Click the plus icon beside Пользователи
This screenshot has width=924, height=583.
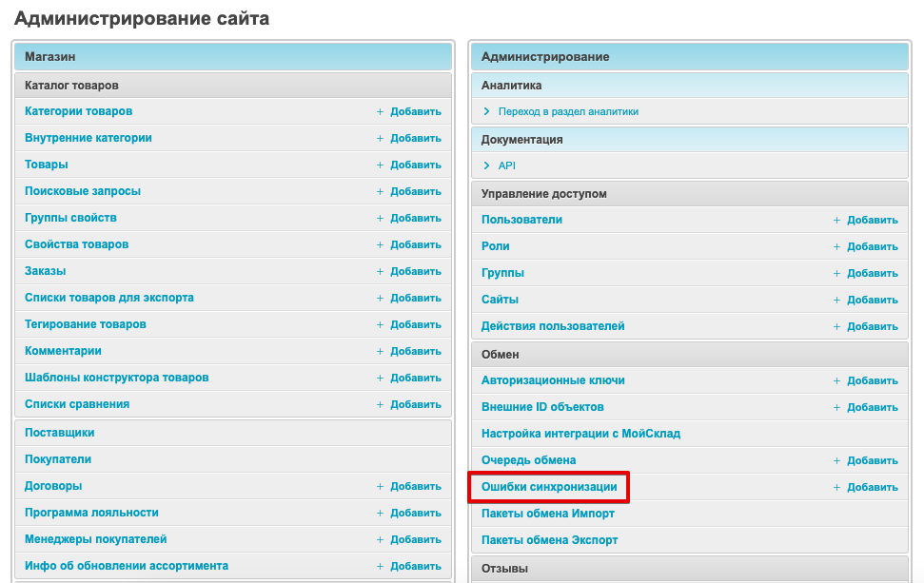click(836, 220)
